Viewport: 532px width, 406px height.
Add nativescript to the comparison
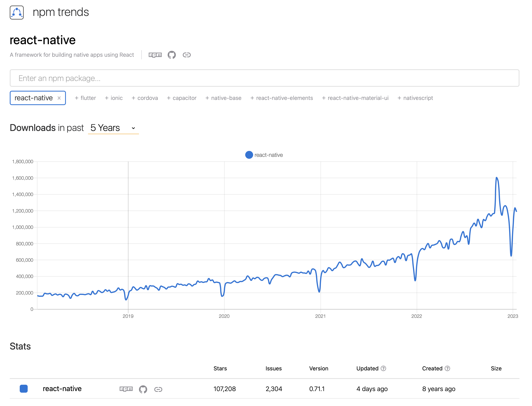point(415,98)
